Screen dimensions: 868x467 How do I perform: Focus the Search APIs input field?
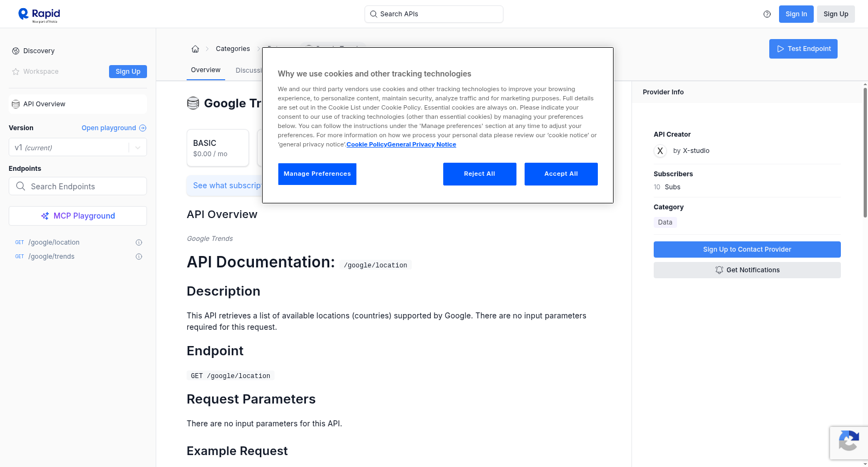click(434, 14)
